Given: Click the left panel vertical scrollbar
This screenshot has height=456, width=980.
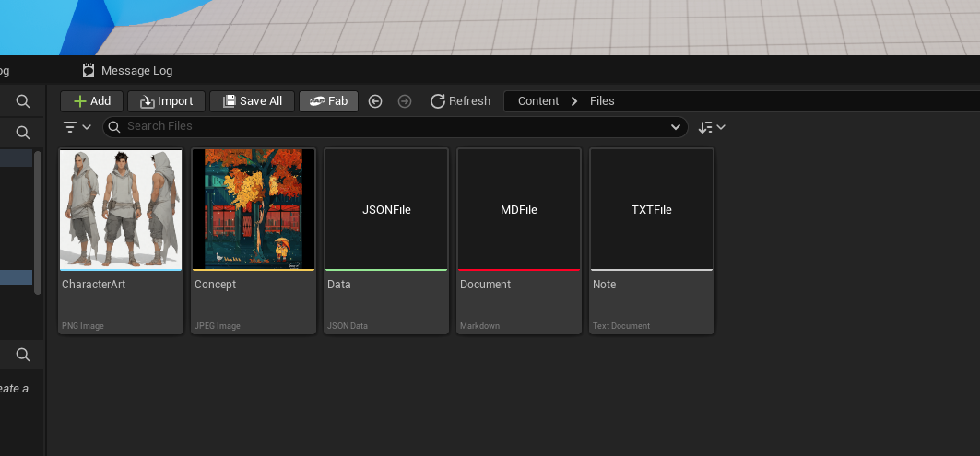Looking at the screenshot, I should click(x=38, y=222).
